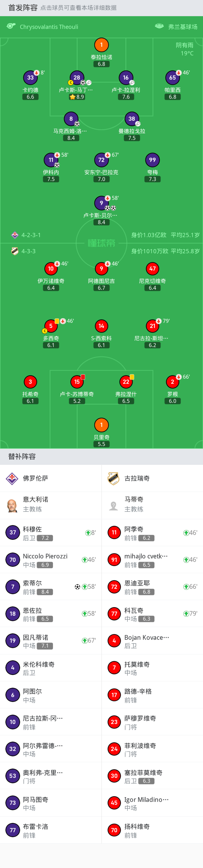Screen dimensions: 203x868
Task: Select substitute 索蒂尔 row
Action: click(x=50, y=587)
